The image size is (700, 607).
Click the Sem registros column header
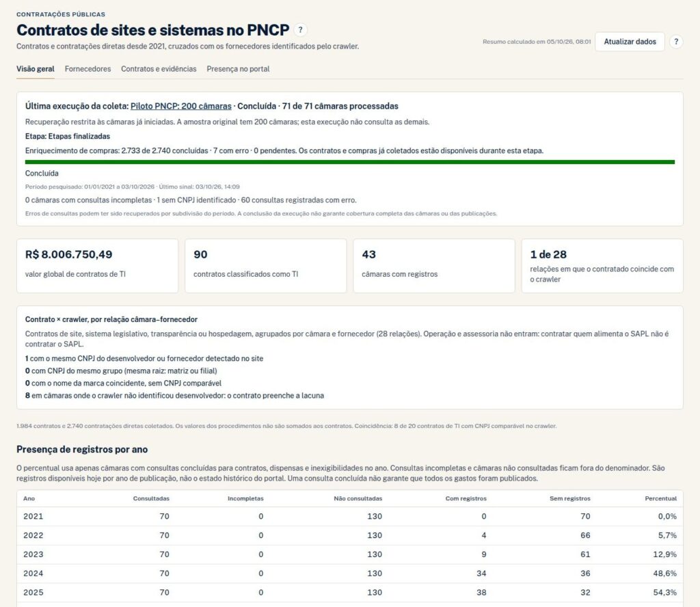coord(569,498)
